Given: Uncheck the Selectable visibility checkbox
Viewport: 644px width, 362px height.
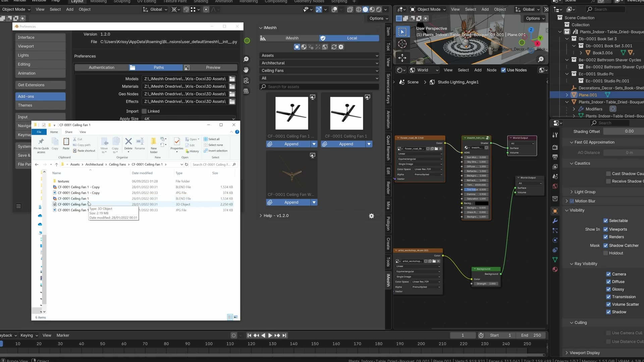Looking at the screenshot, I should pyautogui.click(x=605, y=221).
